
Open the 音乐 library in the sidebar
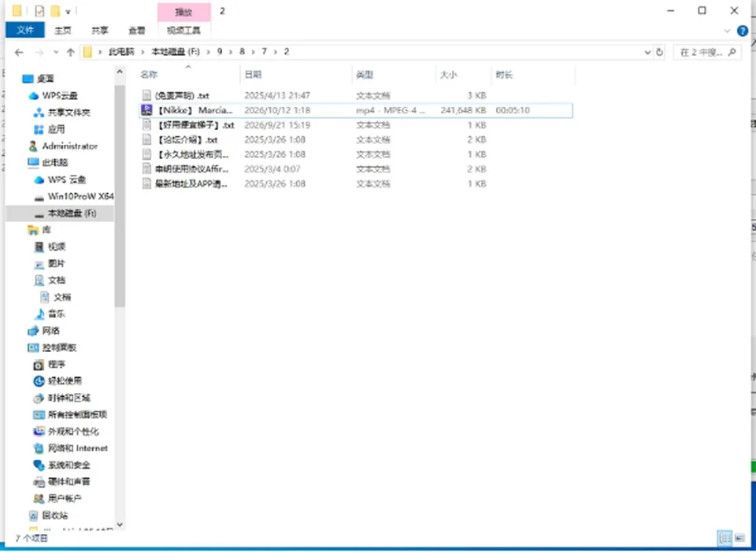coord(50,314)
